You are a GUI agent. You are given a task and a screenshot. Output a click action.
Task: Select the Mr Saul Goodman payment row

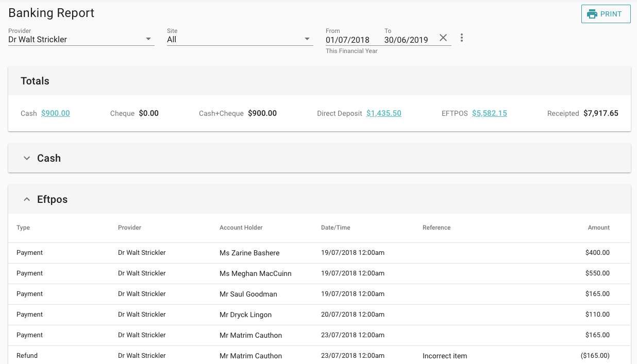coord(248,294)
